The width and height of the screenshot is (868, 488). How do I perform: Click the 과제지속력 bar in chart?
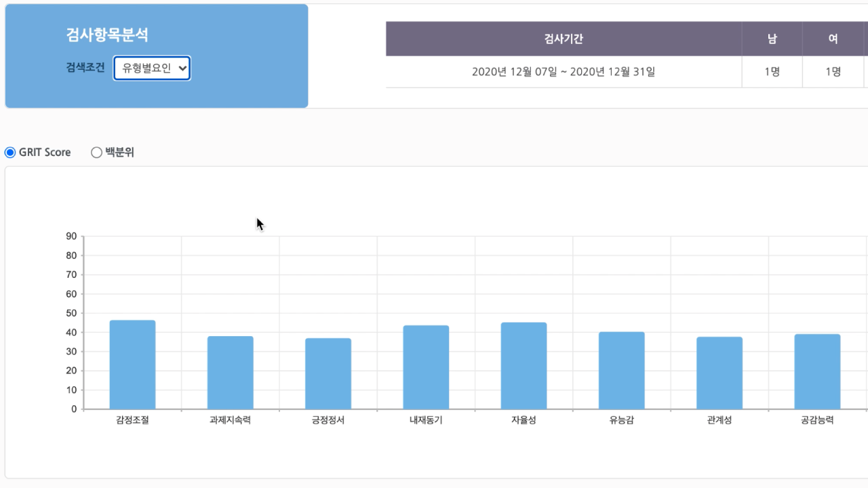point(231,373)
